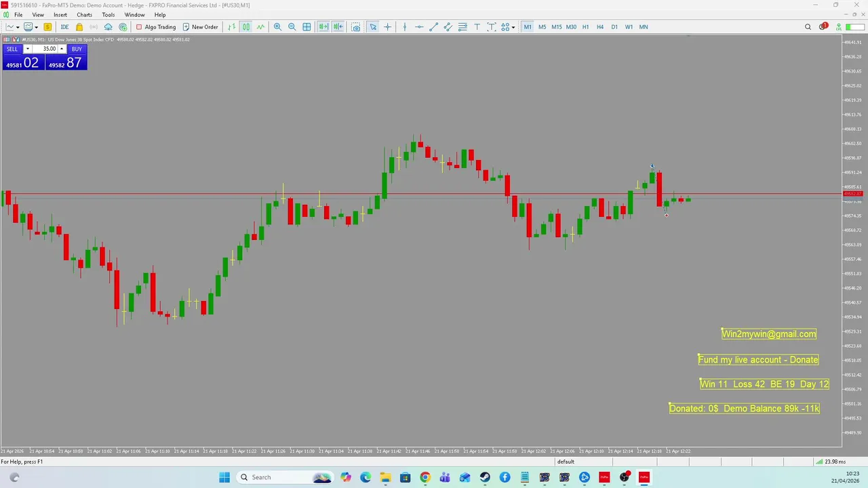Toggle chart shift from right border

pos(338,27)
